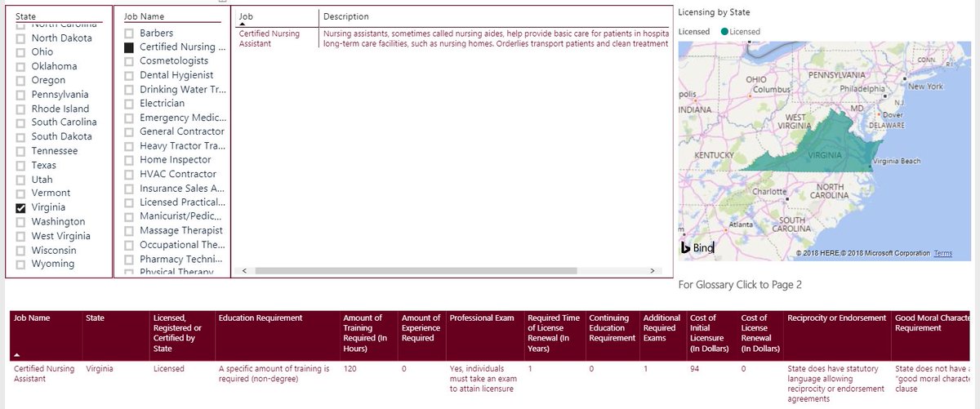Select Pennsylvania in the State list
This screenshot has width=980, height=409.
click(x=21, y=95)
